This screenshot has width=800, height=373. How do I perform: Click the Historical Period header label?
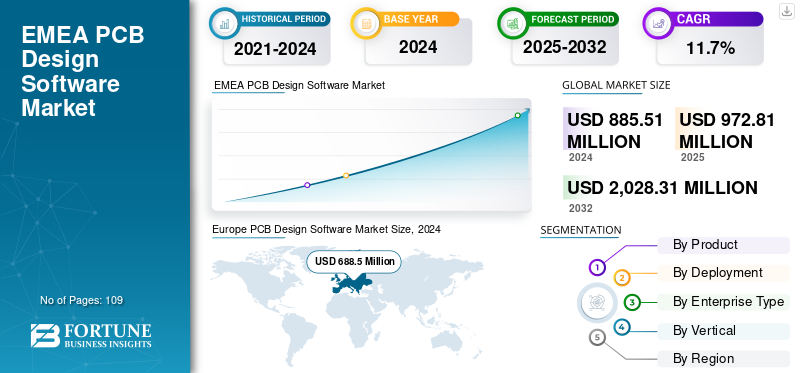pyautogui.click(x=284, y=19)
